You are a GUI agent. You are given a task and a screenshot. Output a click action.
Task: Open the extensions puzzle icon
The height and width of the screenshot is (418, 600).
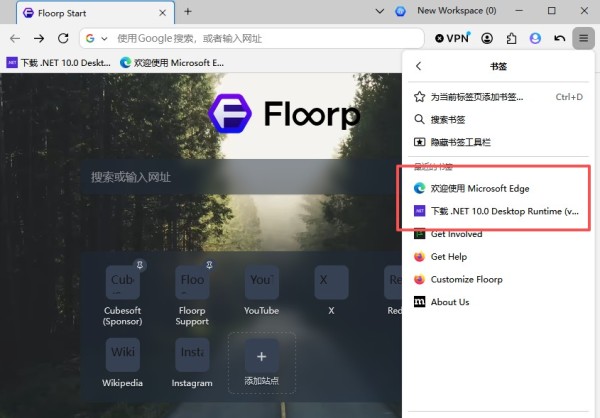coord(512,38)
